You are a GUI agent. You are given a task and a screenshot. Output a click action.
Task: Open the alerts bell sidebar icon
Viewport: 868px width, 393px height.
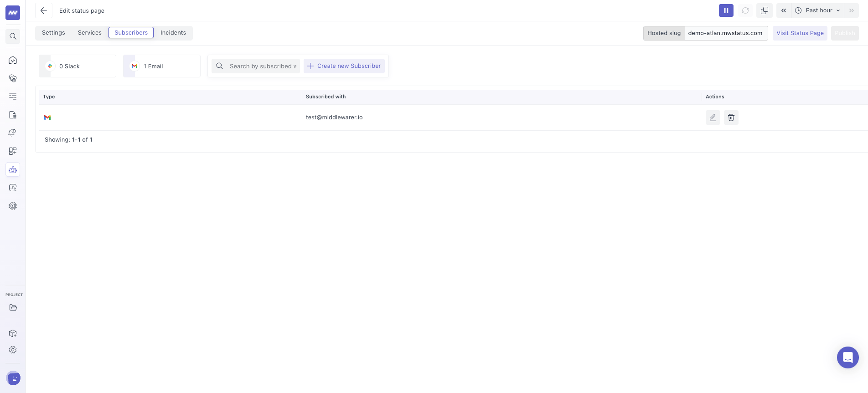[13, 133]
